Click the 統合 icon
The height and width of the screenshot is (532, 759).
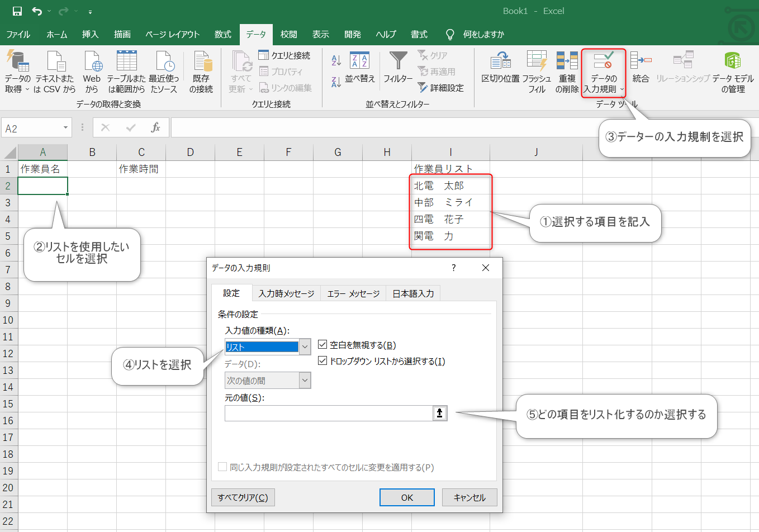click(641, 72)
